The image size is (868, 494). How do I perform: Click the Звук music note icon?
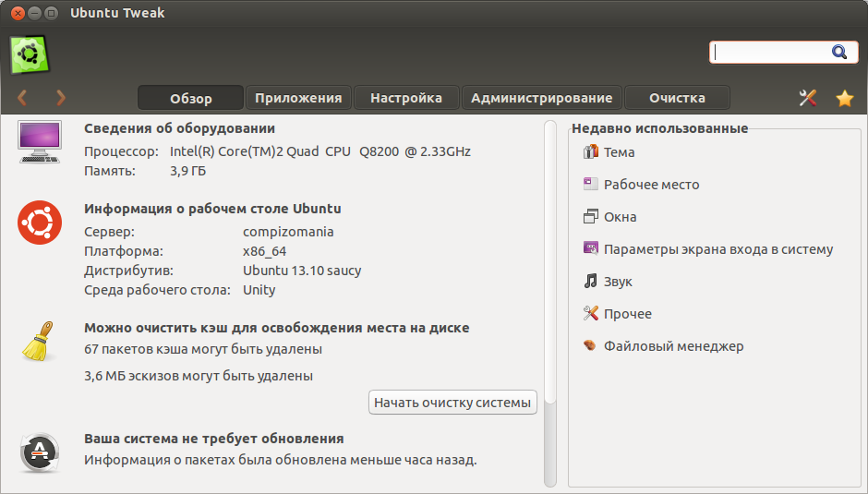(591, 281)
